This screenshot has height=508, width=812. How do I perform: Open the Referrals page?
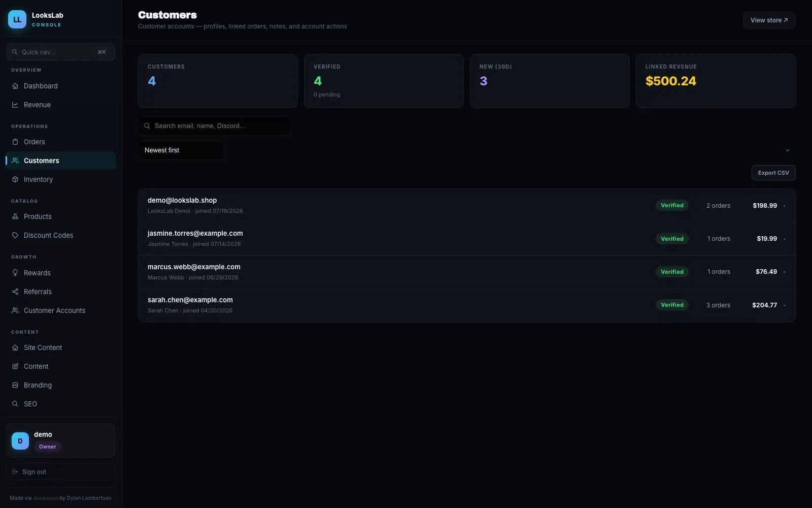pyautogui.click(x=60, y=292)
